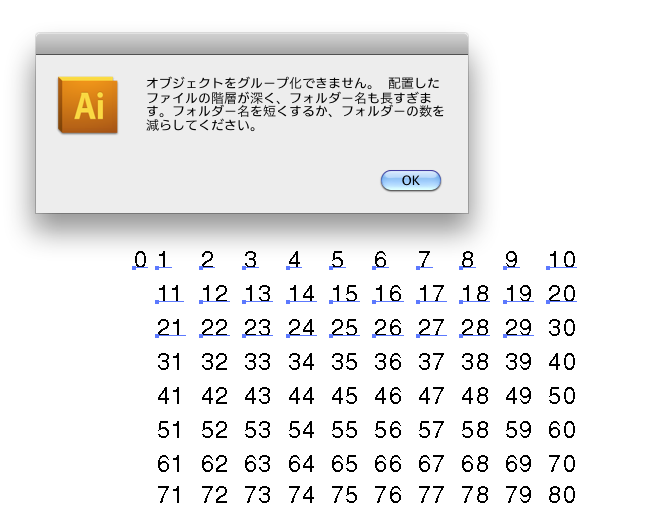Click the number "13"
Viewport: 650px width, 514px height.
[257, 294]
